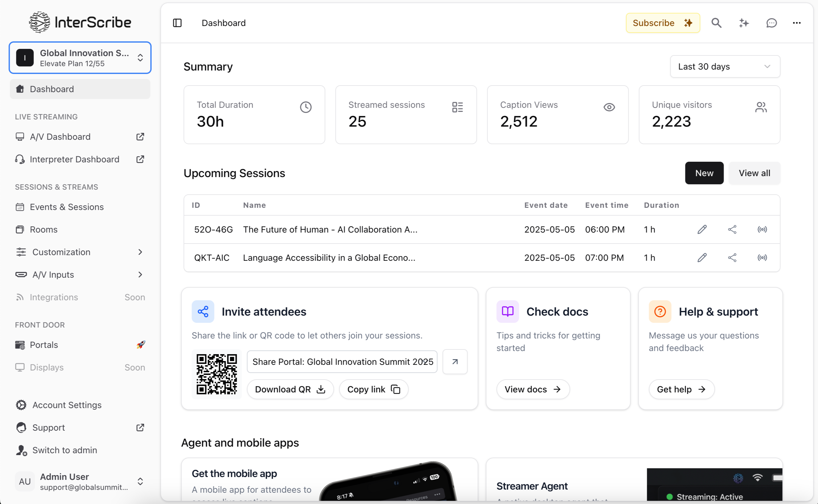Start broadcast for 'The Future of Human' session
Screen dimensions: 818x504
[762, 229]
